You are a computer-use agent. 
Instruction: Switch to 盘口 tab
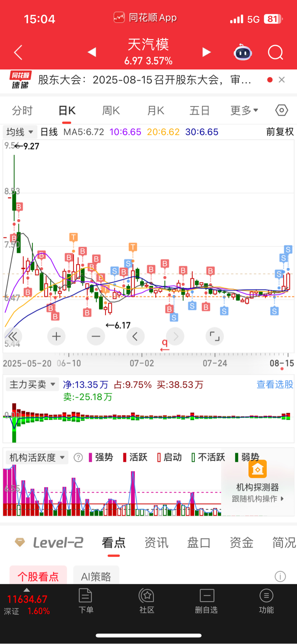pos(199,543)
